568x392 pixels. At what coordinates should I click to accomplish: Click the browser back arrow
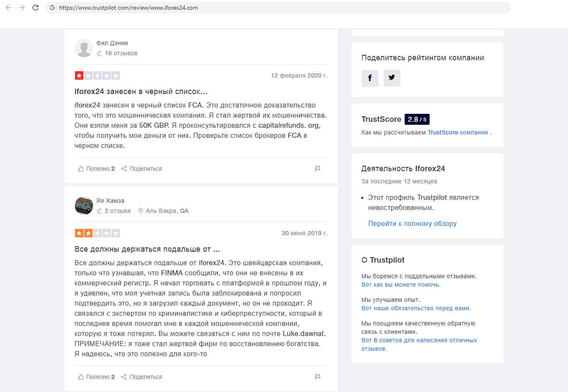[x=8, y=8]
